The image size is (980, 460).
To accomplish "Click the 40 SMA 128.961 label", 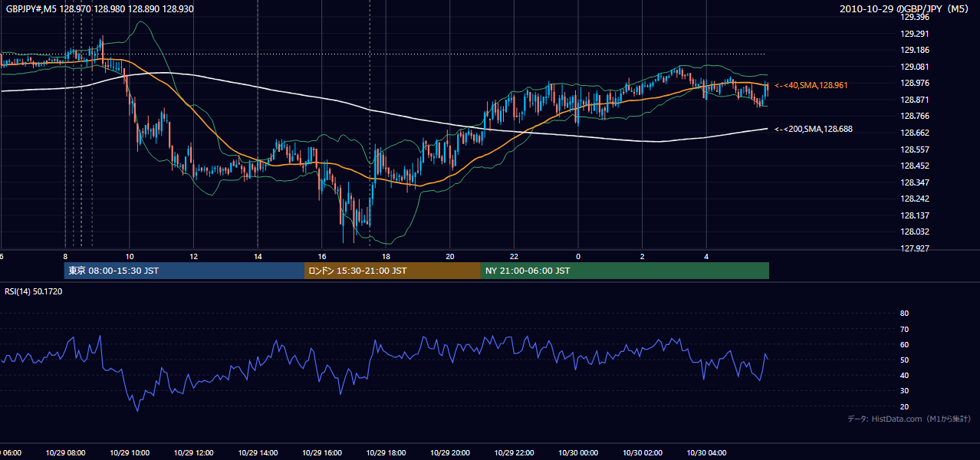I will pyautogui.click(x=812, y=85).
